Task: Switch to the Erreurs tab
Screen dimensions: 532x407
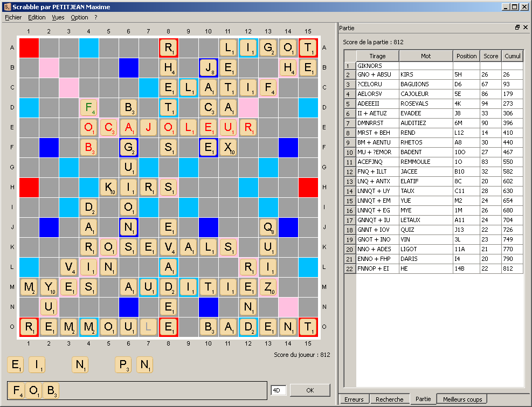Action: pyautogui.click(x=354, y=399)
